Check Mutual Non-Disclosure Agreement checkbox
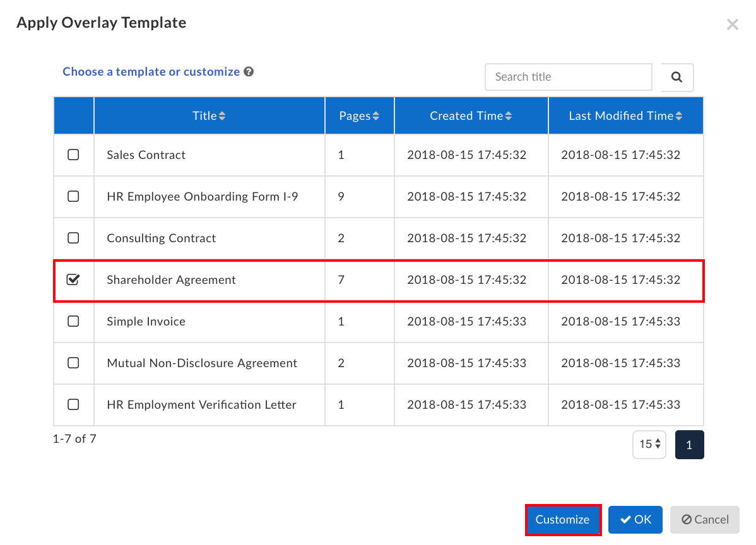Viewport: 756px width, 545px height. tap(73, 363)
